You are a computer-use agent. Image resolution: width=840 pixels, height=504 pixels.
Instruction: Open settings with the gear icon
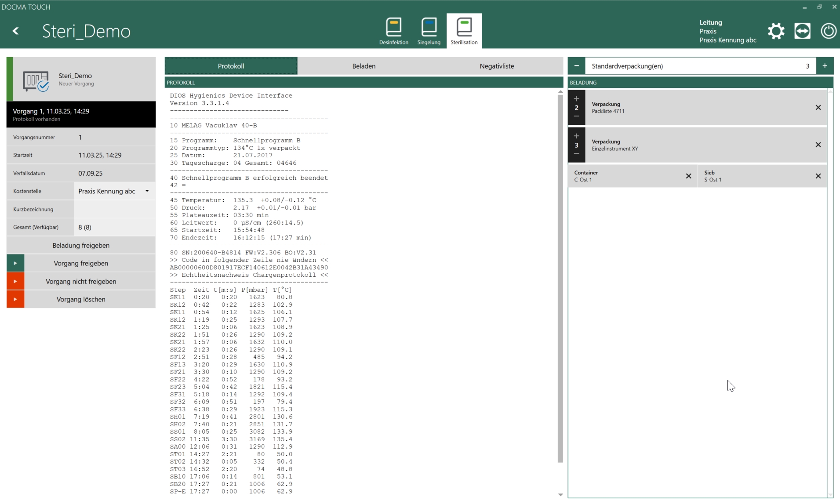[x=776, y=31]
